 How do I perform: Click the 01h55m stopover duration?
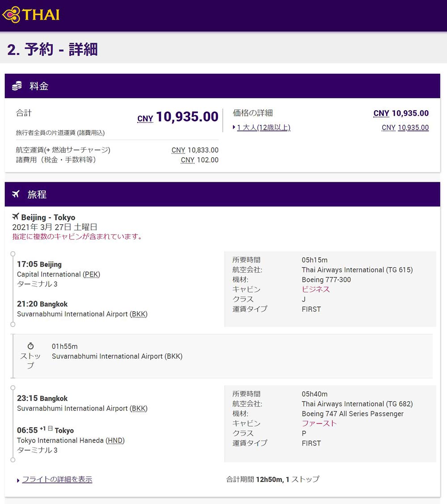(x=65, y=347)
